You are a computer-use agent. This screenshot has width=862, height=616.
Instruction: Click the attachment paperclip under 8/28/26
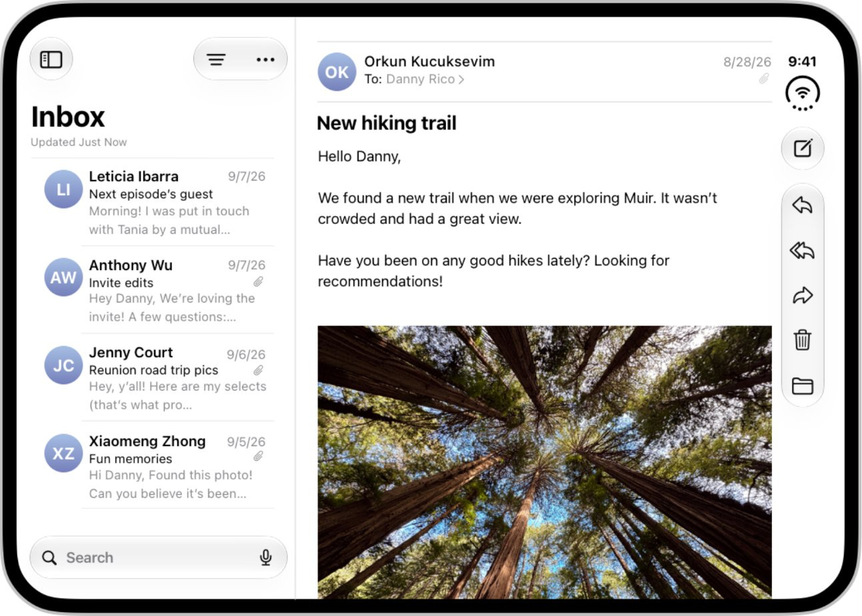click(764, 79)
